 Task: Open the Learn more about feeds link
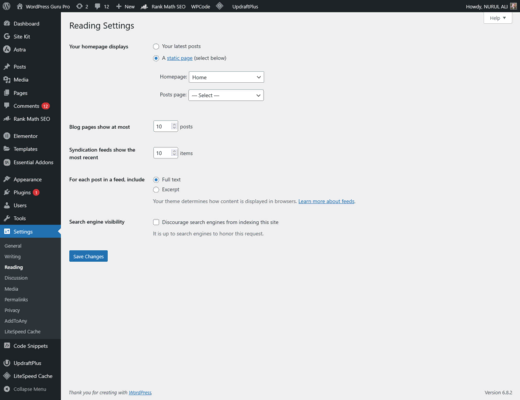click(326, 201)
